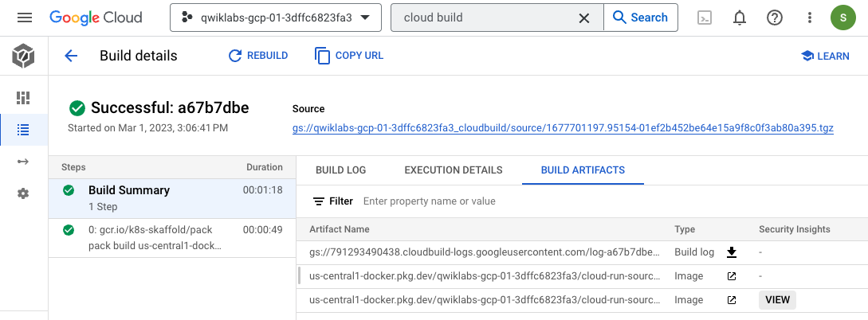The image size is (868, 320).
Task: Open Build history list icon in sidebar
Action: (x=23, y=129)
